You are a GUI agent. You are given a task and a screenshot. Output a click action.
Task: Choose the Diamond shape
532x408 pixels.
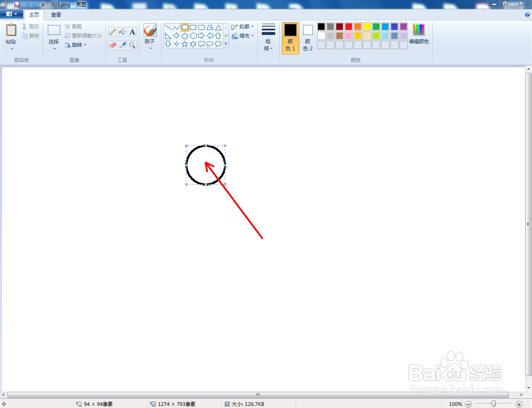pyautogui.click(x=177, y=36)
